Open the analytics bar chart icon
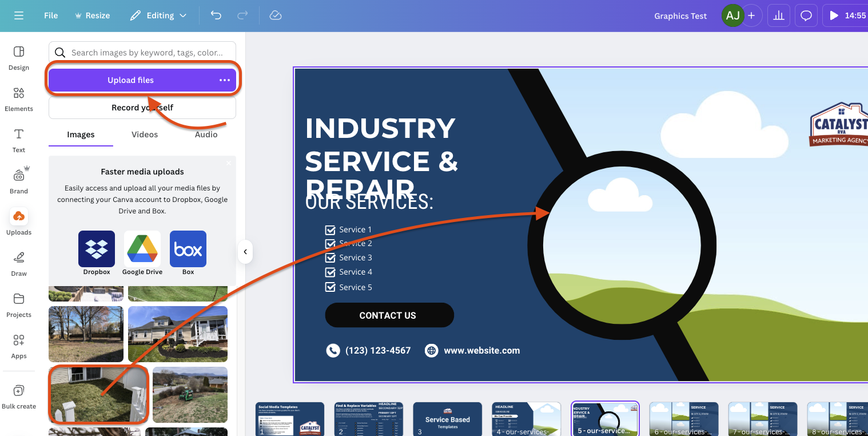The width and height of the screenshot is (868, 436). (x=778, y=15)
